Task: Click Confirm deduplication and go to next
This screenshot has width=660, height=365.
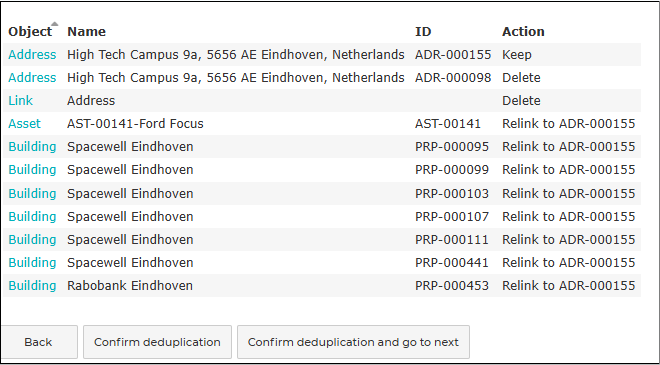Action: [x=354, y=342]
